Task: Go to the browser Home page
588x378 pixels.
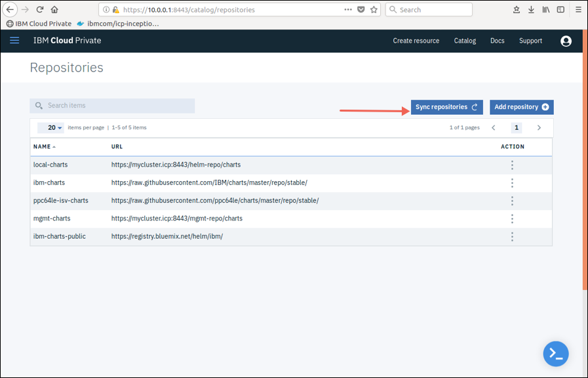Action: pyautogui.click(x=54, y=9)
